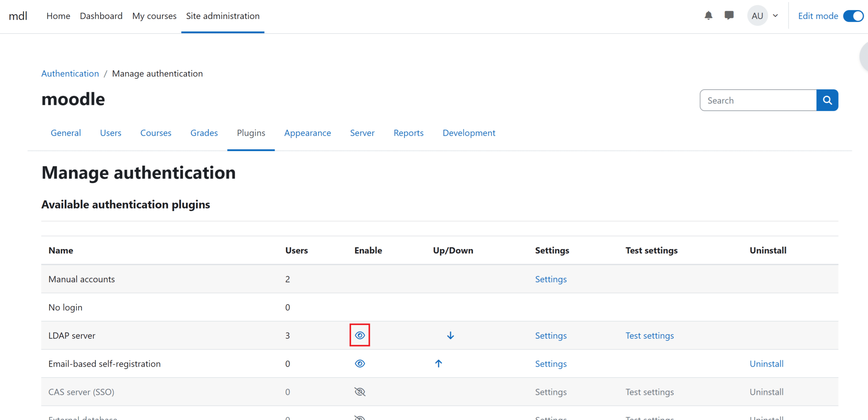Open Test settings for LDAP server

[649, 336]
